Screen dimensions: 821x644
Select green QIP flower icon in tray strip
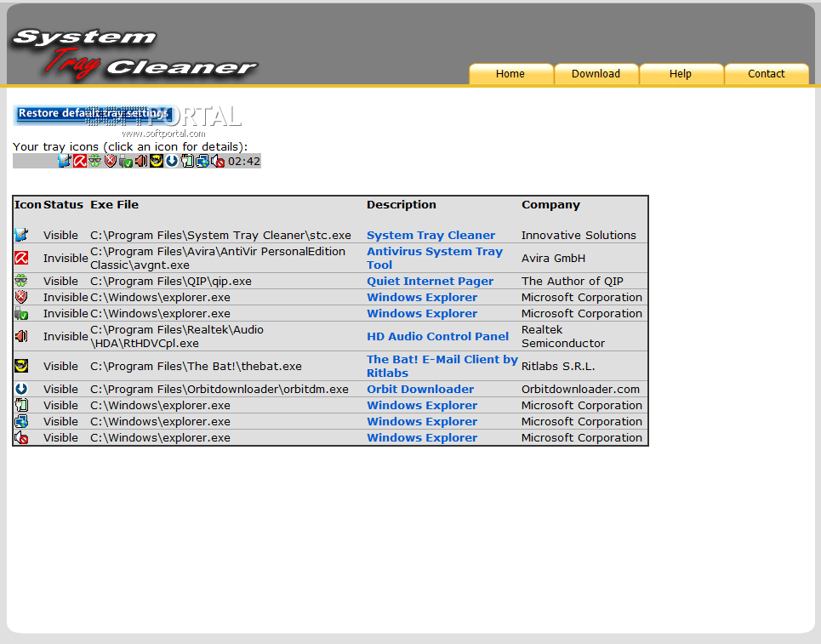94,161
